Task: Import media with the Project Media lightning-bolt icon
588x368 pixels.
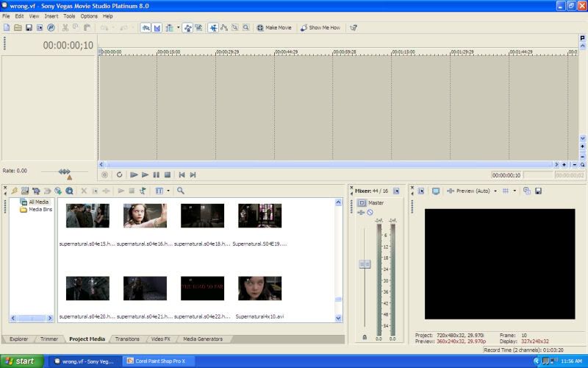Action: pos(14,191)
